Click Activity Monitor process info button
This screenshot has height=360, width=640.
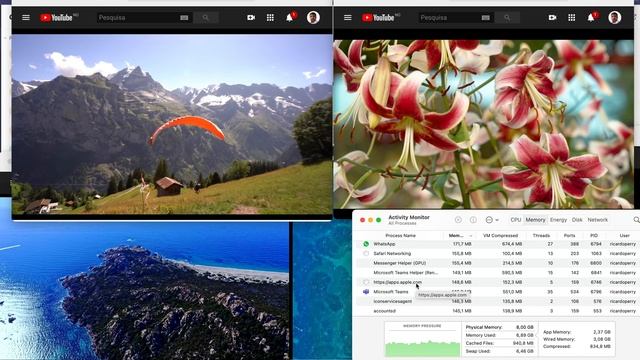(473, 220)
